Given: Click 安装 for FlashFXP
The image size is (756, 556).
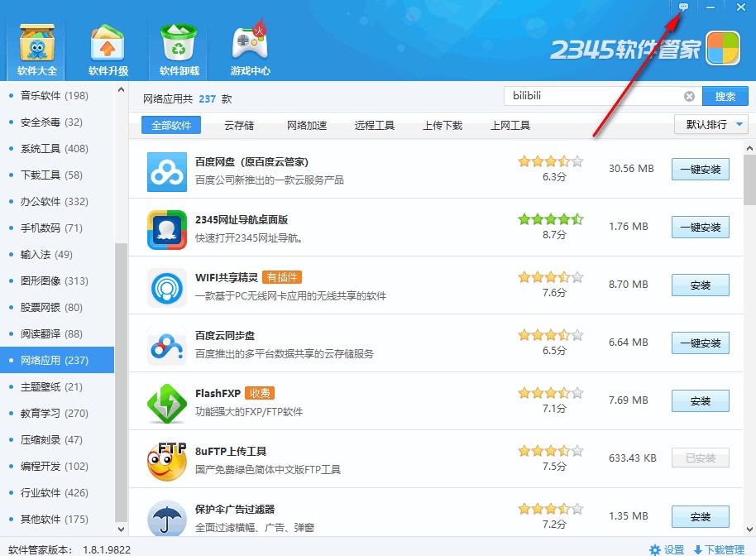Looking at the screenshot, I should click(x=700, y=400).
